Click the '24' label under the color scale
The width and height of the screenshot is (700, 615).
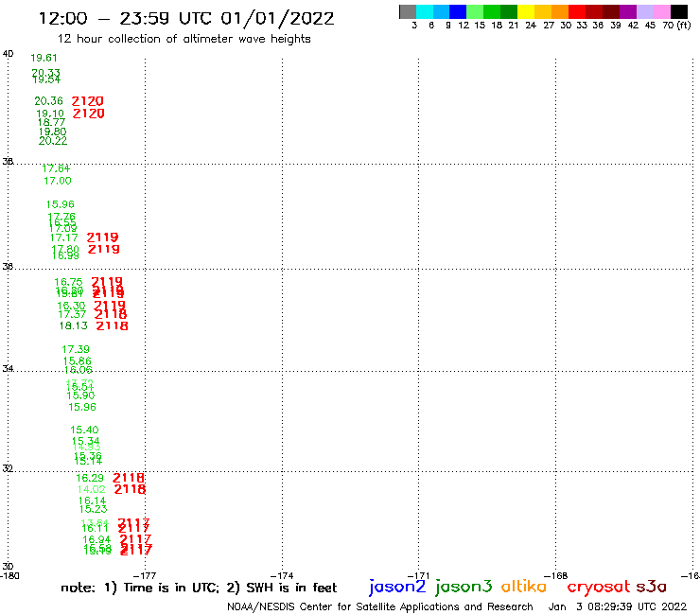[531, 26]
